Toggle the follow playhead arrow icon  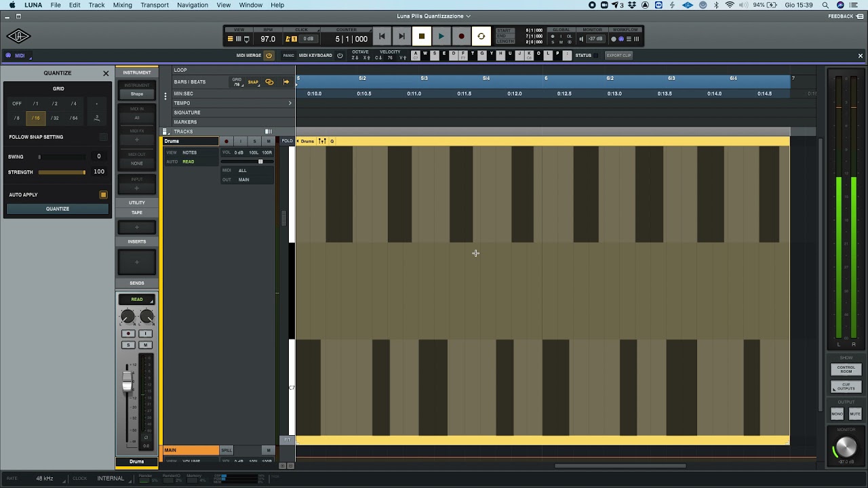pyautogui.click(x=286, y=82)
